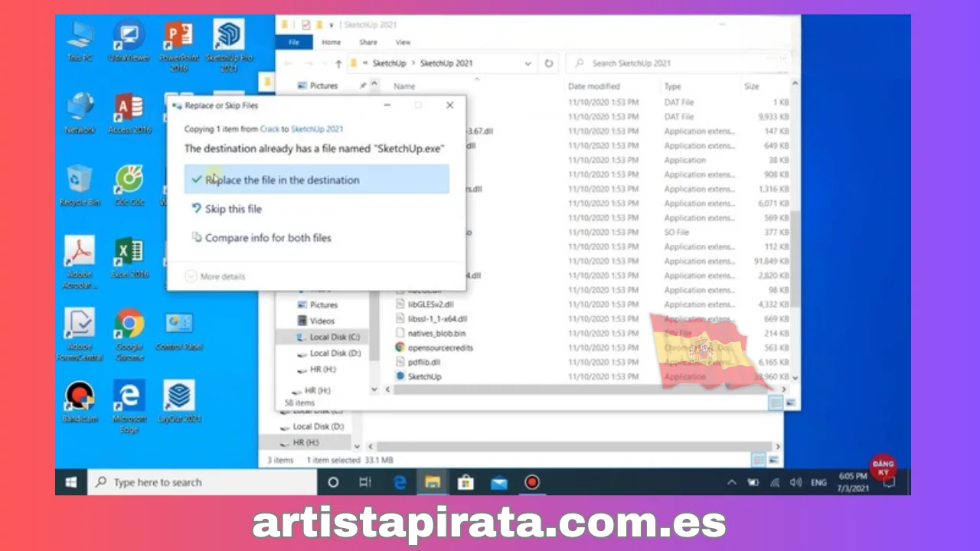This screenshot has width=980, height=551.
Task: Open the View ribbon tab
Action: (403, 42)
